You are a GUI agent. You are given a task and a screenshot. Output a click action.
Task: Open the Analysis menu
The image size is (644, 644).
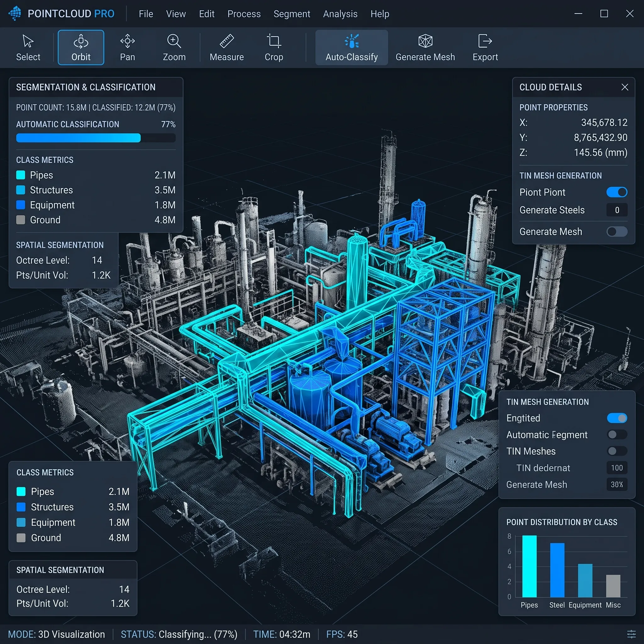[340, 14]
